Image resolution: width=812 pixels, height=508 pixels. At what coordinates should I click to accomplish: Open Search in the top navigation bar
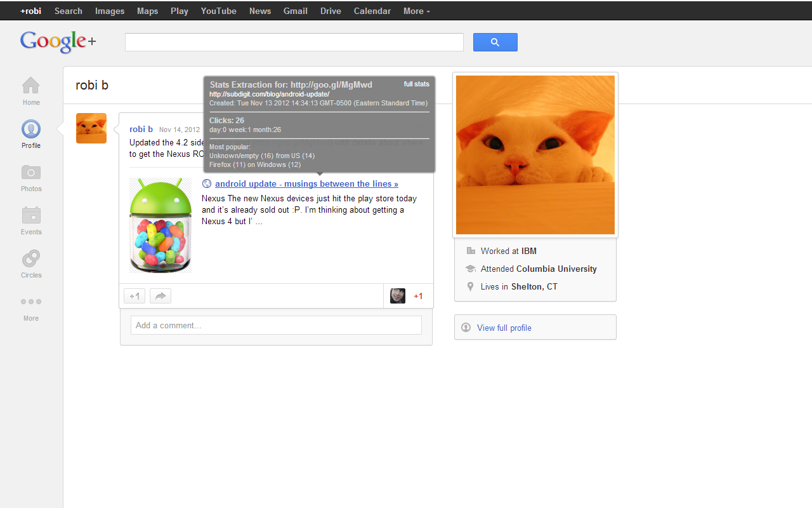(69, 11)
